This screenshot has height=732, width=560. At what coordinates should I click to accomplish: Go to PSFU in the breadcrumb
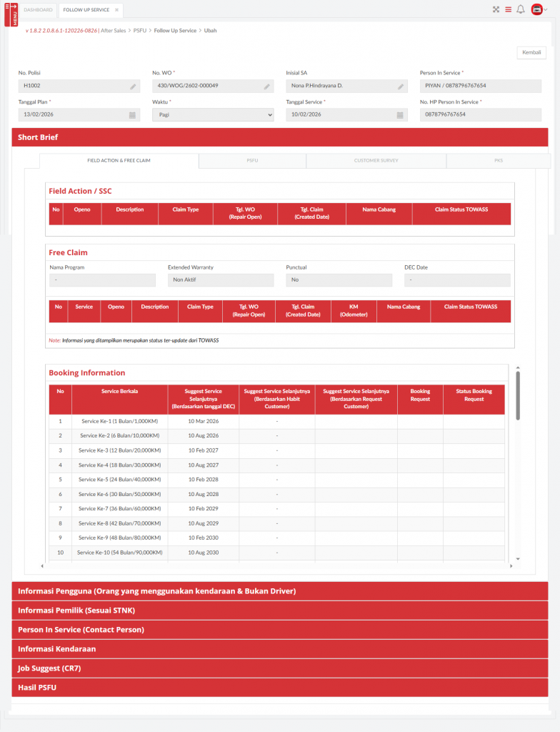[x=139, y=31]
